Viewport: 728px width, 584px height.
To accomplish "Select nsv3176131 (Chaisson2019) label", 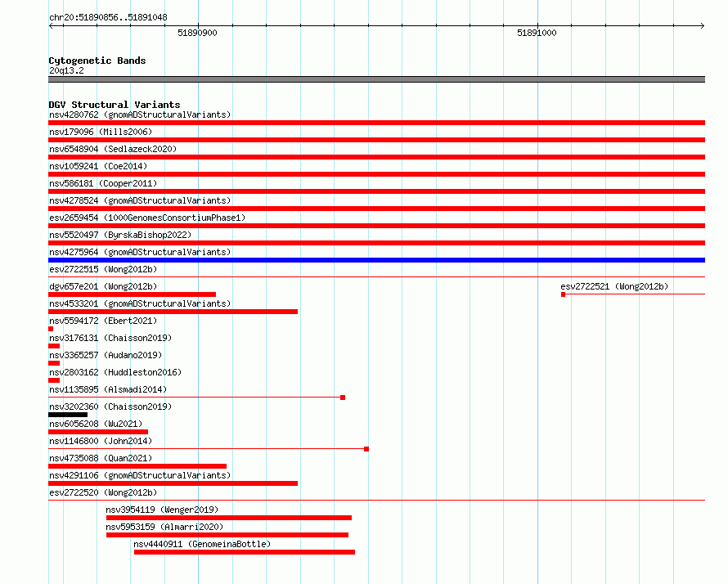I will click(110, 338).
